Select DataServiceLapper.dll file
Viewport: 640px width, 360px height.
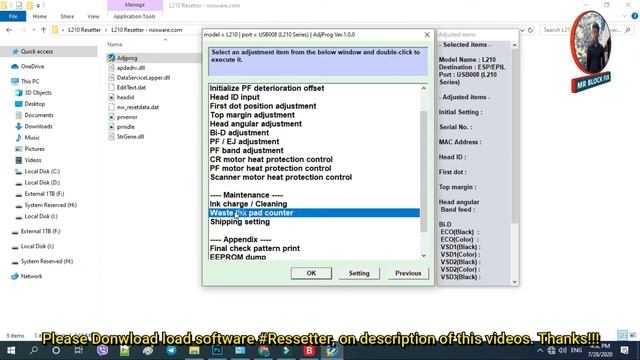point(143,78)
